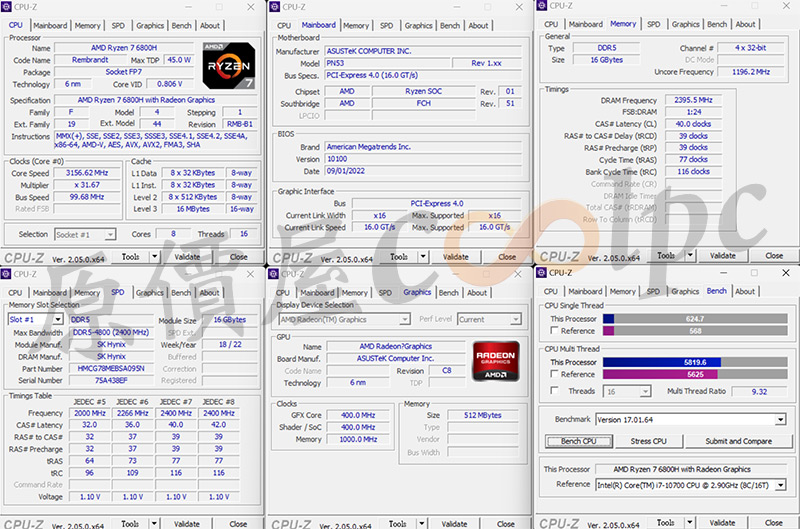This screenshot has height=529, width=800.
Task: Close the Bench tab window with the X
Action: tap(786, 273)
